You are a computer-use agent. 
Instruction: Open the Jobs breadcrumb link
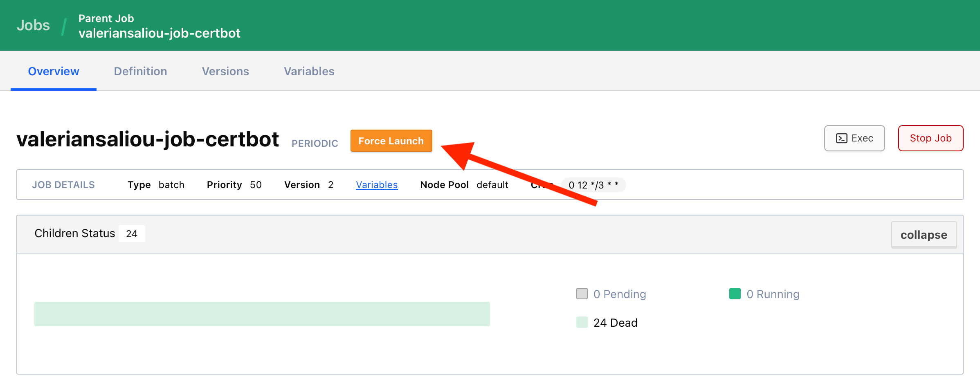click(33, 25)
